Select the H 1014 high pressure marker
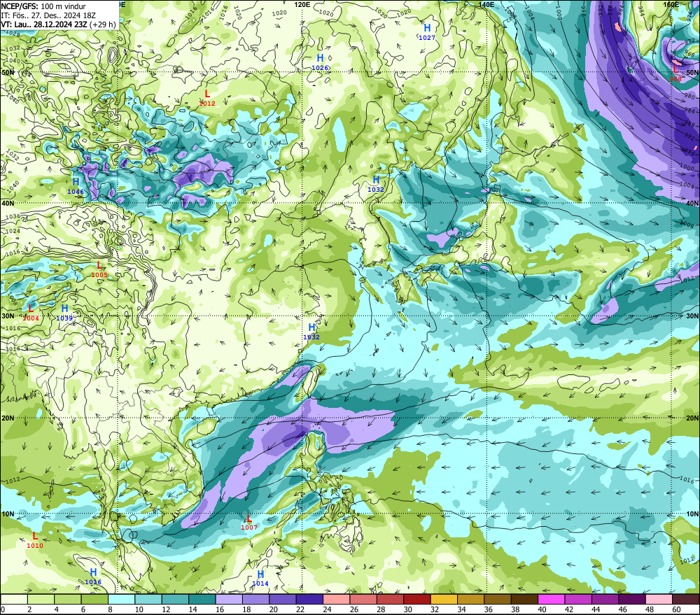Image resolution: width=700 pixels, height=615 pixels. [x=260, y=578]
